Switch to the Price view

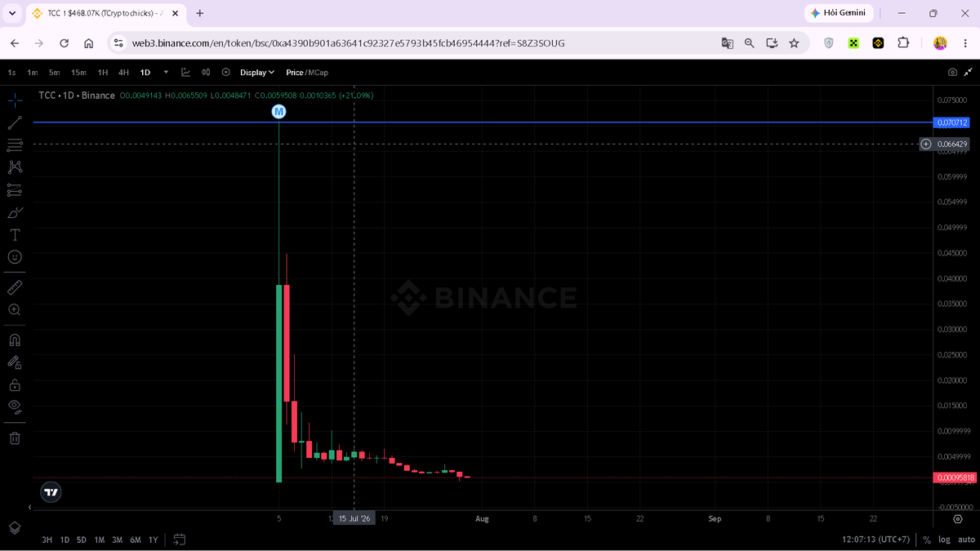tap(295, 73)
